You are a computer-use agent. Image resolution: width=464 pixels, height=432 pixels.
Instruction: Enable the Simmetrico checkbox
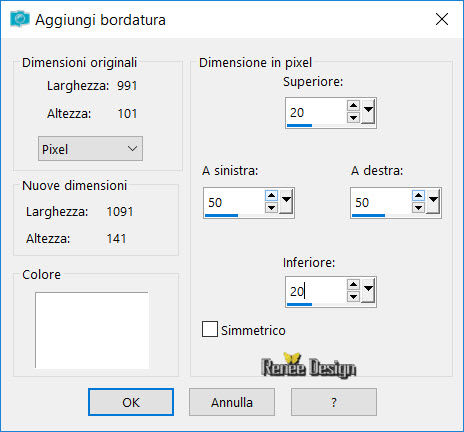pyautogui.click(x=210, y=329)
